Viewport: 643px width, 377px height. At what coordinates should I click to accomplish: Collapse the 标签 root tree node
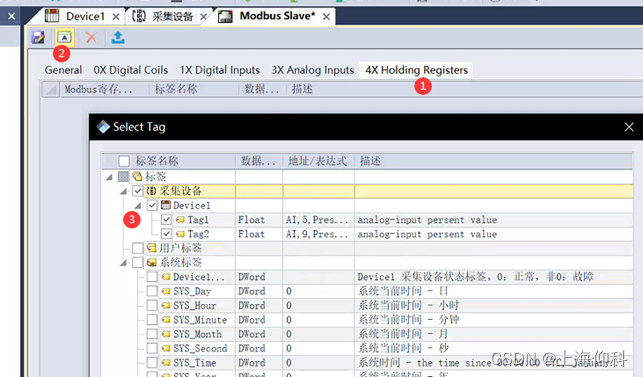[109, 177]
